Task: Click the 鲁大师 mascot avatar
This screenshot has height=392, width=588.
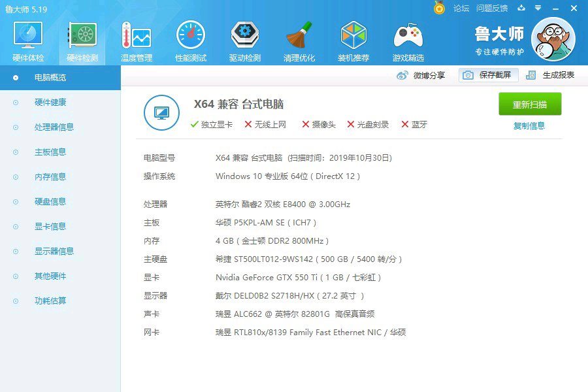Action: click(553, 39)
